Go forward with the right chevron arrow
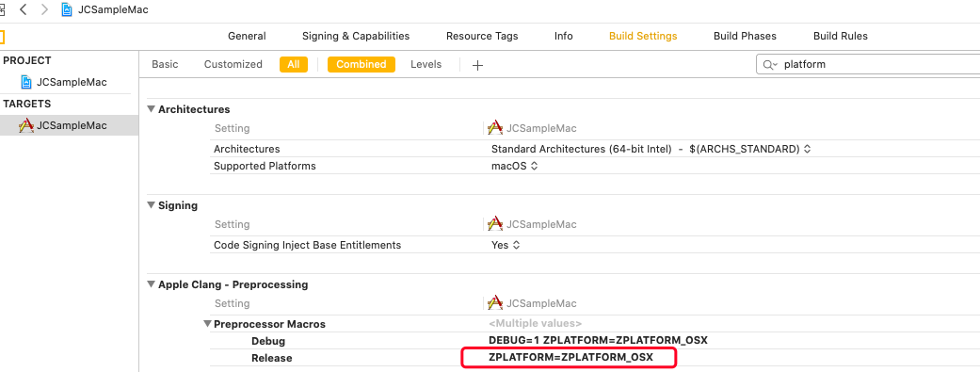Screen dimensions: 980x372 click(43, 9)
